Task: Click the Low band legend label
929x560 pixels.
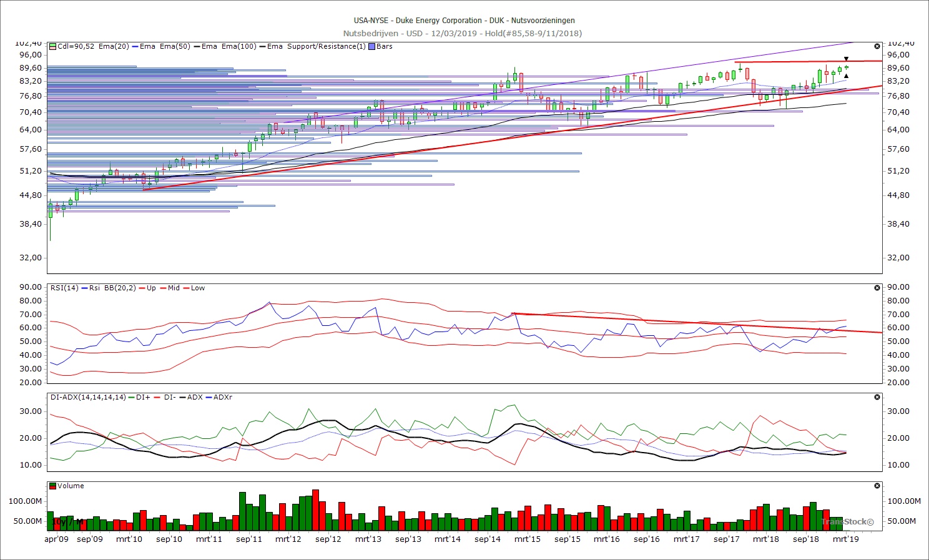Action: pos(198,288)
